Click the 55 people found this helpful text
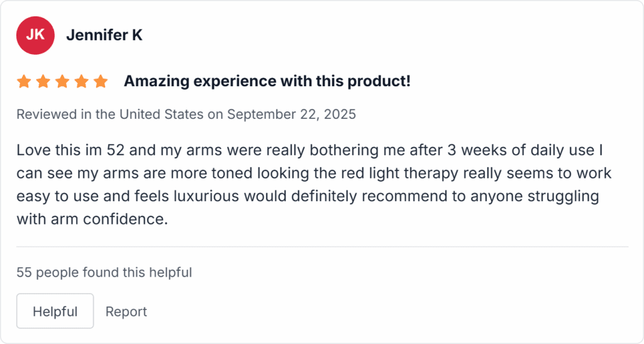Screen dimensions: 644x344 [x=104, y=272]
